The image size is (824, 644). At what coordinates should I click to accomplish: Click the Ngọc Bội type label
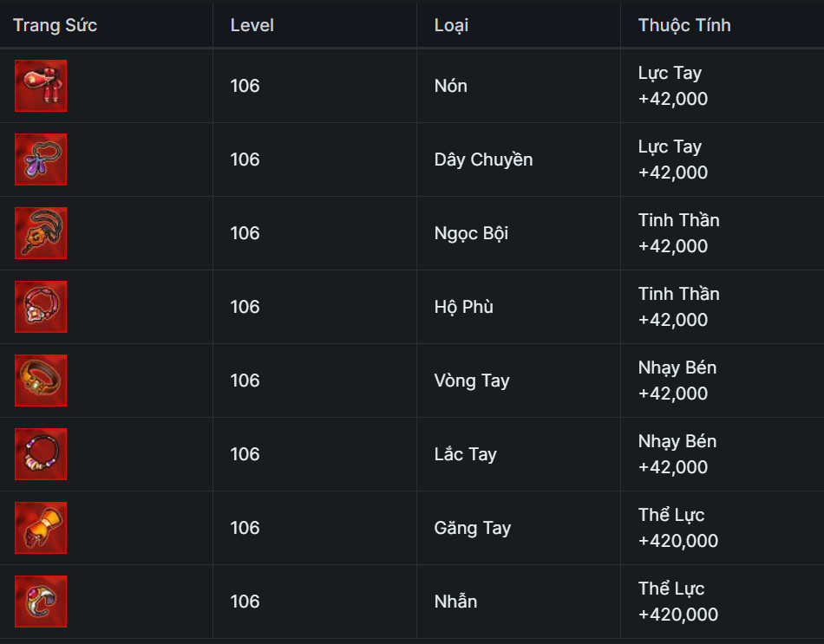[471, 233]
